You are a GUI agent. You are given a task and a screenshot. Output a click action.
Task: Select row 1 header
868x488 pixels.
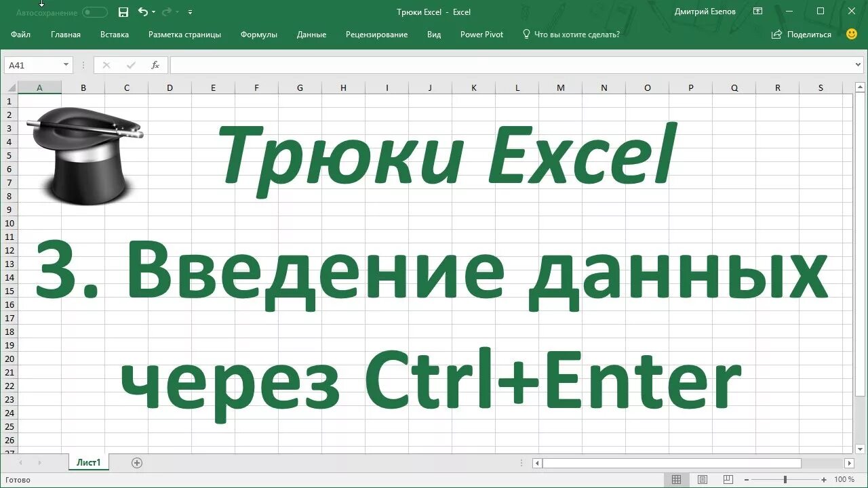[x=9, y=101]
